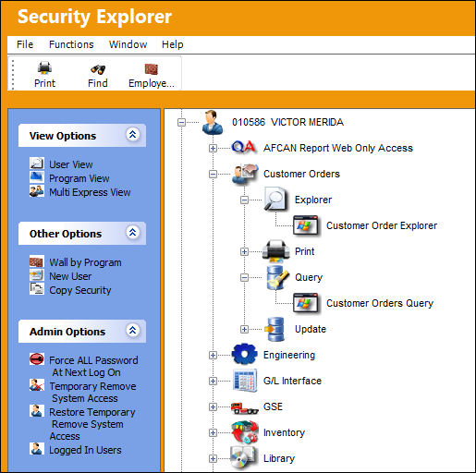
Task: Click the Library disc icon
Action: click(x=243, y=457)
